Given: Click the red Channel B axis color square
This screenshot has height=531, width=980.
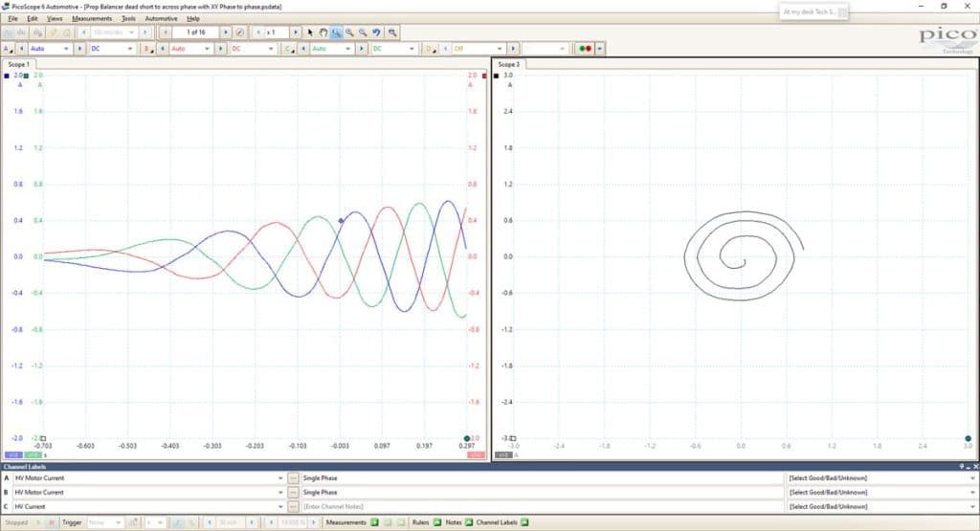Looking at the screenshot, I should [x=484, y=76].
